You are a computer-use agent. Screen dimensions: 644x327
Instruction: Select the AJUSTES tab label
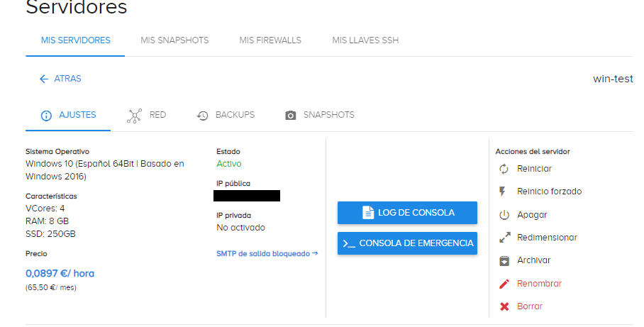click(77, 115)
